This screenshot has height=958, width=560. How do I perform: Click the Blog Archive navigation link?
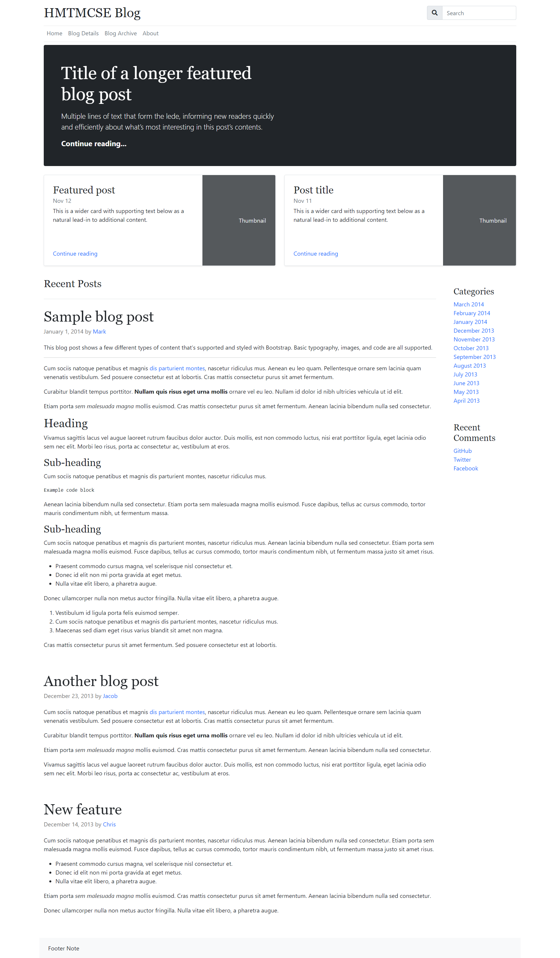click(119, 33)
